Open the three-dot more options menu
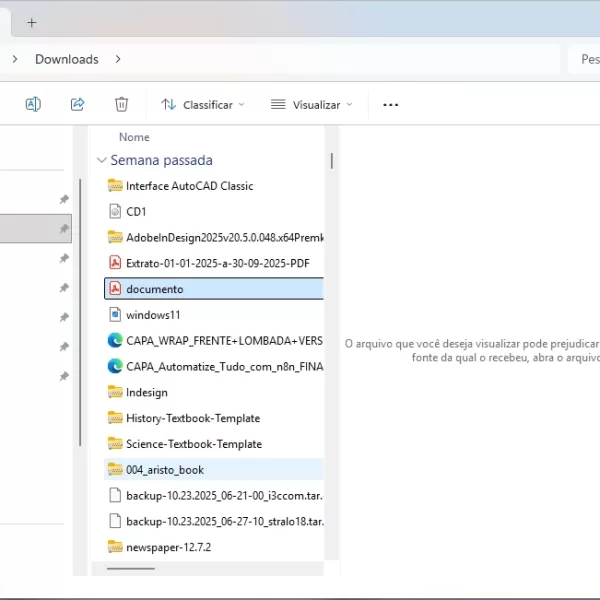 [391, 105]
